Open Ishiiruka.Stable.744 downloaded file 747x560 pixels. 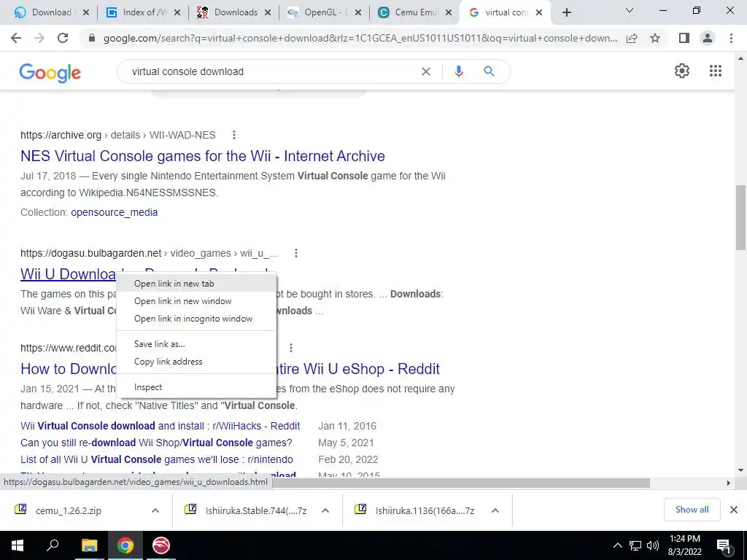[x=256, y=510]
